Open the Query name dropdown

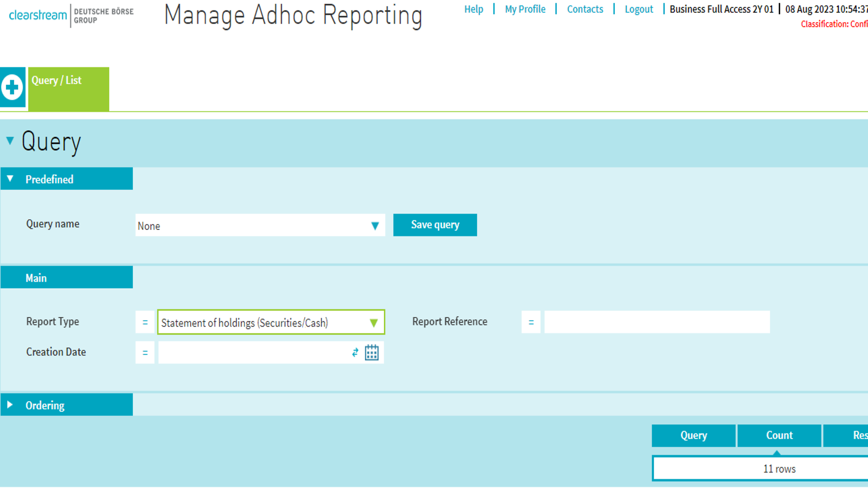point(260,225)
